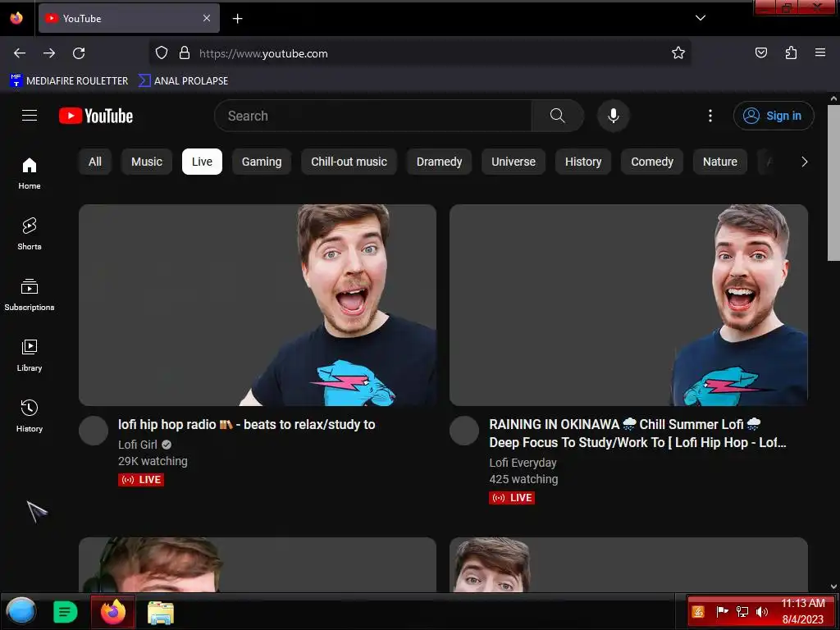This screenshot has height=630, width=840.
Task: Open Firefox extensions puzzle icon
Action: [x=792, y=53]
